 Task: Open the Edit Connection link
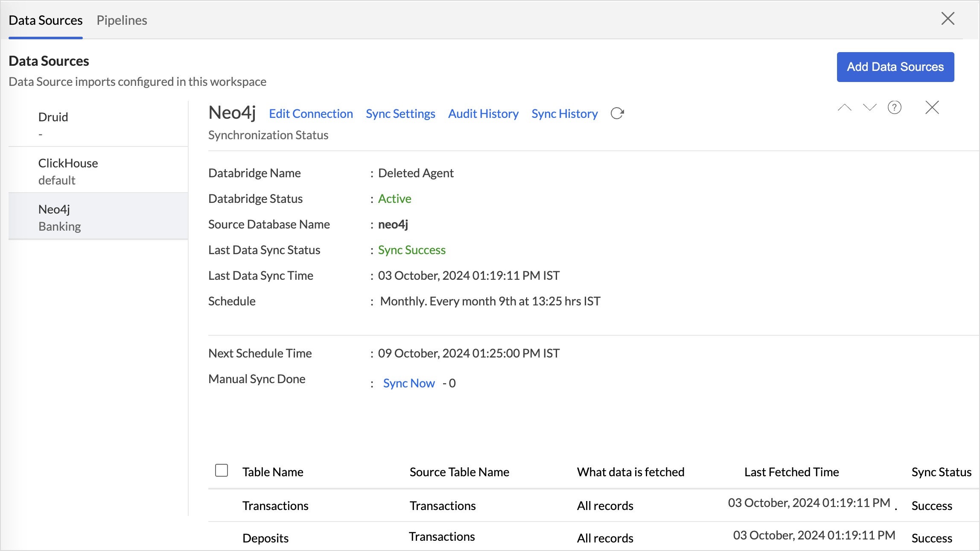tap(311, 114)
